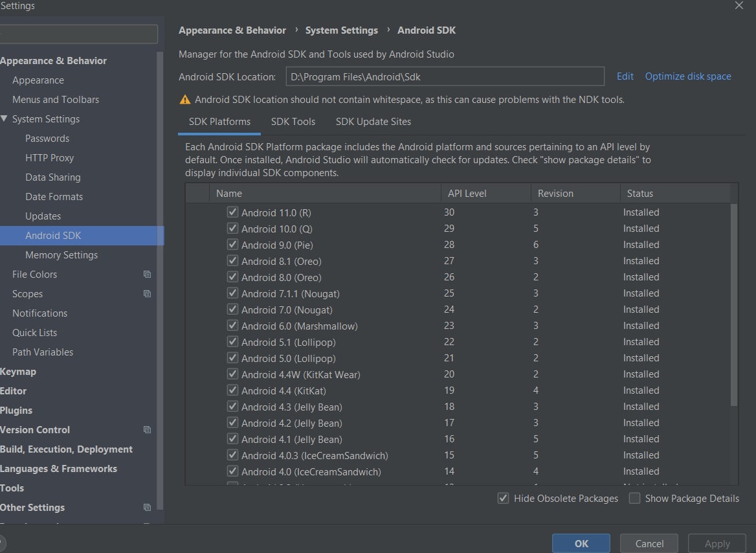Uncheck the Android 11.0 (R) platform checkbox

(x=233, y=212)
